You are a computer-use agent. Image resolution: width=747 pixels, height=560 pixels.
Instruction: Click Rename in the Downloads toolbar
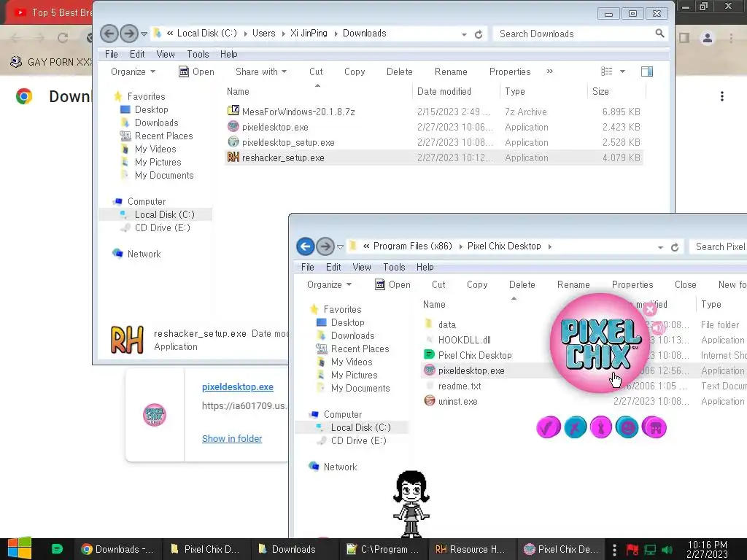(451, 72)
